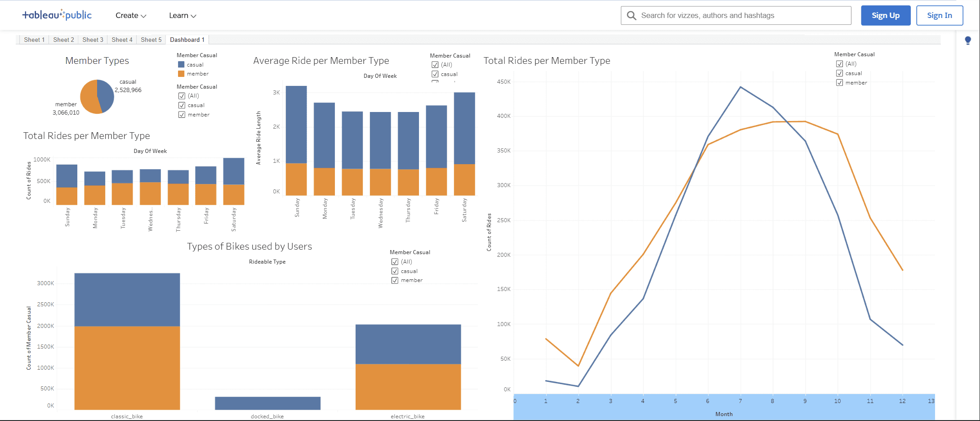980x421 pixels.
Task: Click the Sign Up button
Action: pos(886,15)
